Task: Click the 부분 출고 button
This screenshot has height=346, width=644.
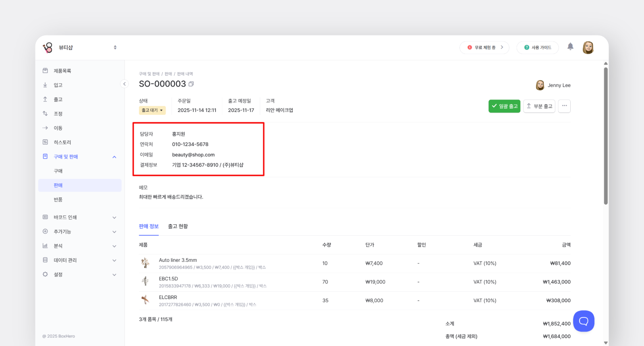Action: (539, 106)
